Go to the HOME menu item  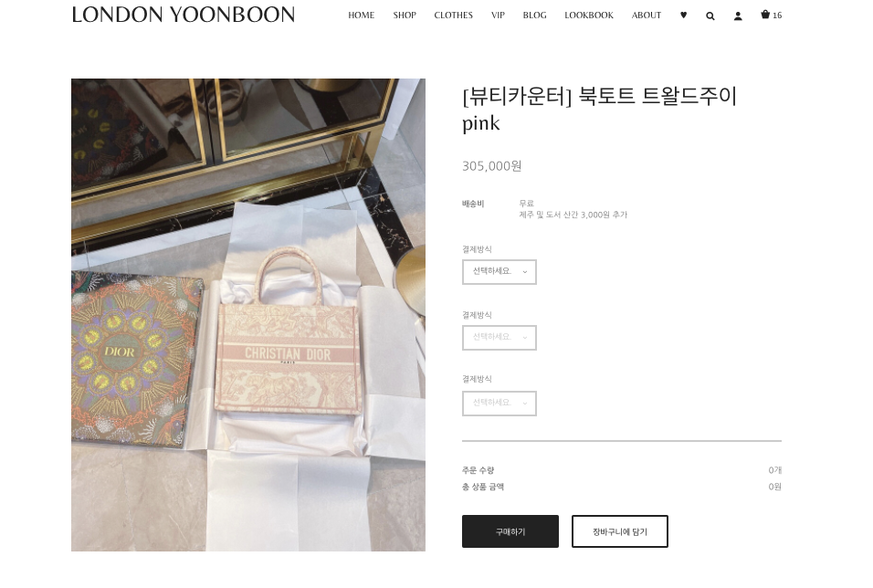[x=362, y=15]
